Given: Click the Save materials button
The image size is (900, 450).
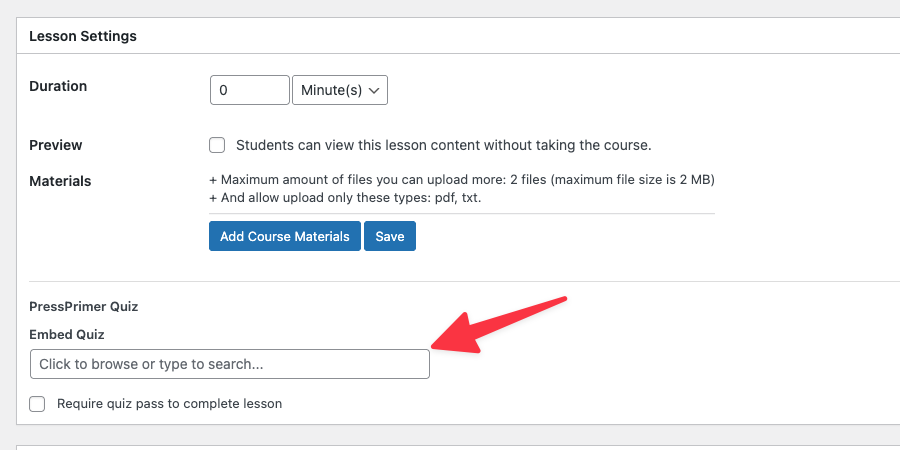Looking at the screenshot, I should (390, 236).
